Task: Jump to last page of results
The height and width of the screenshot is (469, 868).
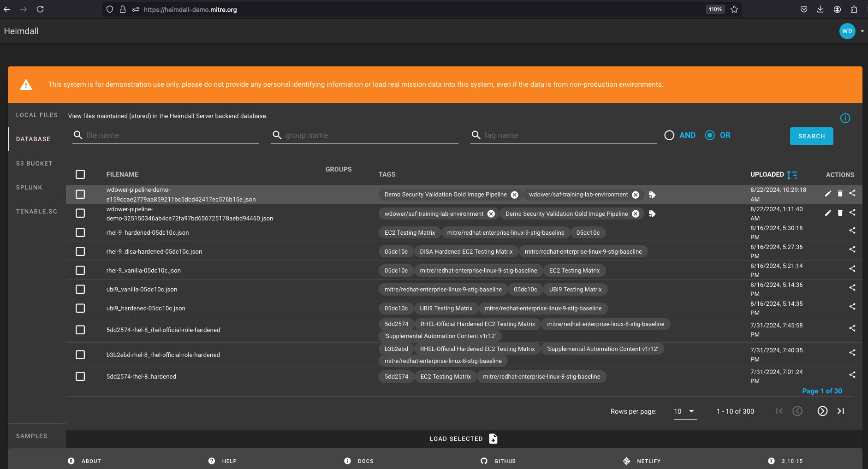Action: 841,411
